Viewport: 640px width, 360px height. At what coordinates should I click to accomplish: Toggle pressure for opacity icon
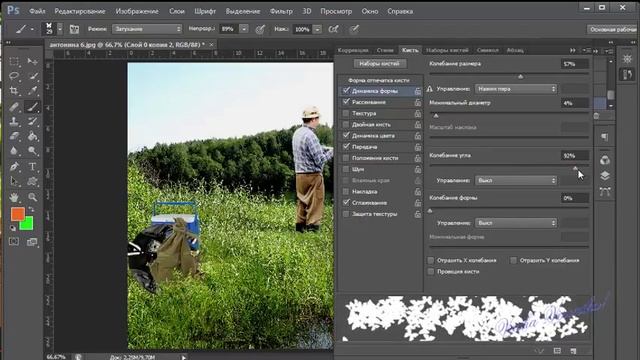[260, 29]
